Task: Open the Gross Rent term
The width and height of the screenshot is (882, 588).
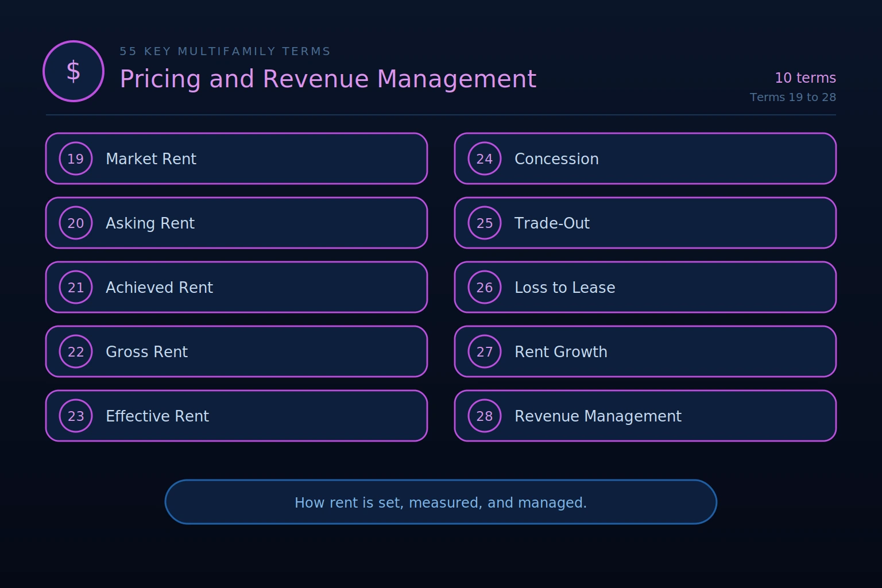Action: click(237, 351)
